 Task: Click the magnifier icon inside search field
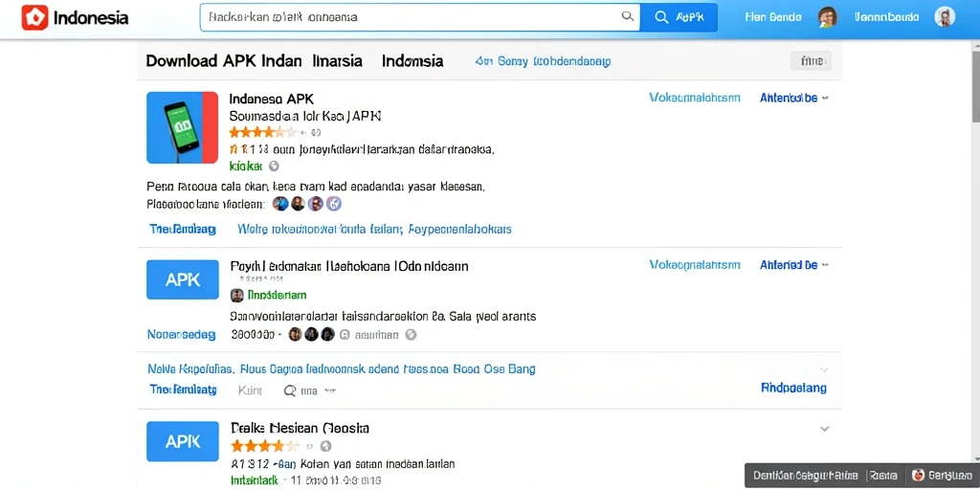click(628, 17)
